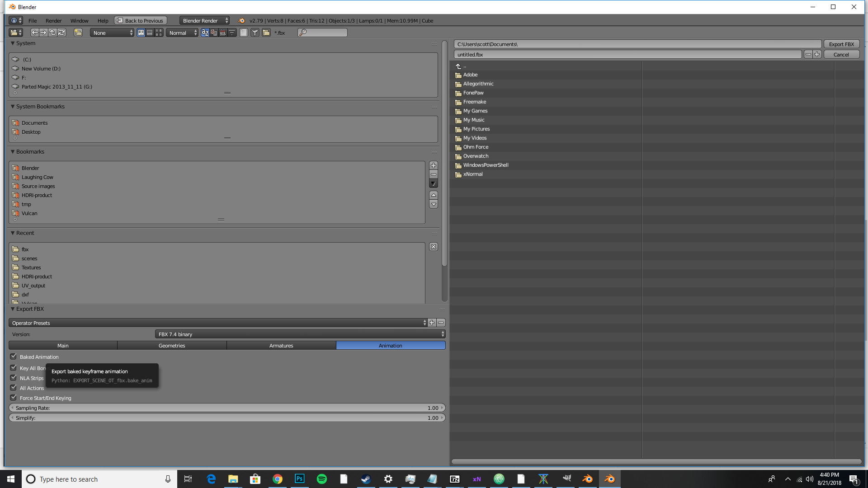This screenshot has width=868, height=488.
Task: Add an operator preset with plus
Action: click(432, 323)
